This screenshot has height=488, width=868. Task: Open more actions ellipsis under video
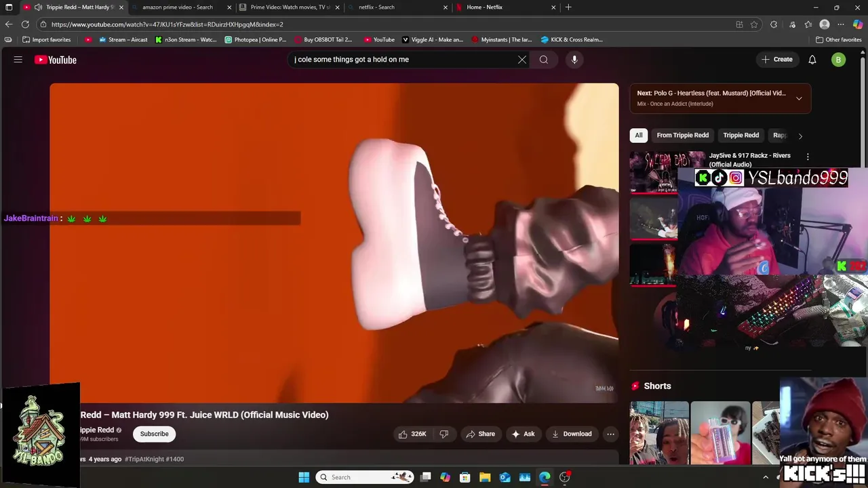point(611,434)
